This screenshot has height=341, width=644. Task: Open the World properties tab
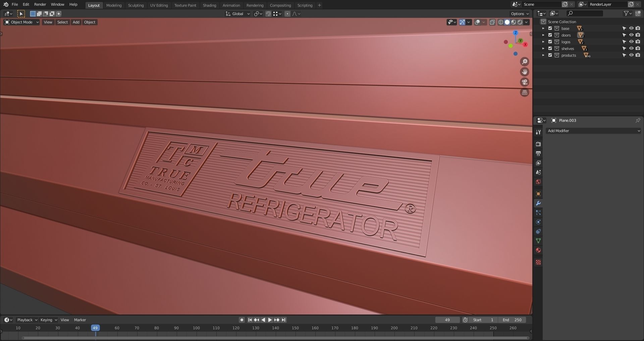tap(538, 182)
